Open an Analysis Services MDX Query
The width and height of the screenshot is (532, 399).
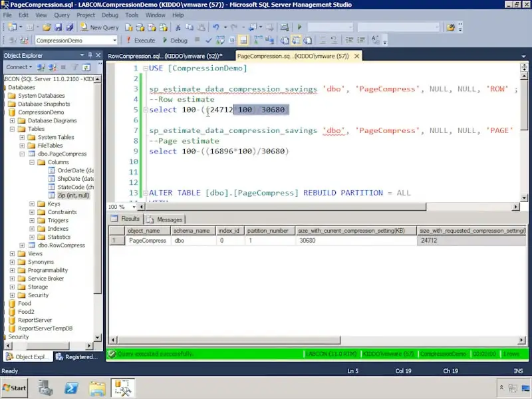pos(140,27)
